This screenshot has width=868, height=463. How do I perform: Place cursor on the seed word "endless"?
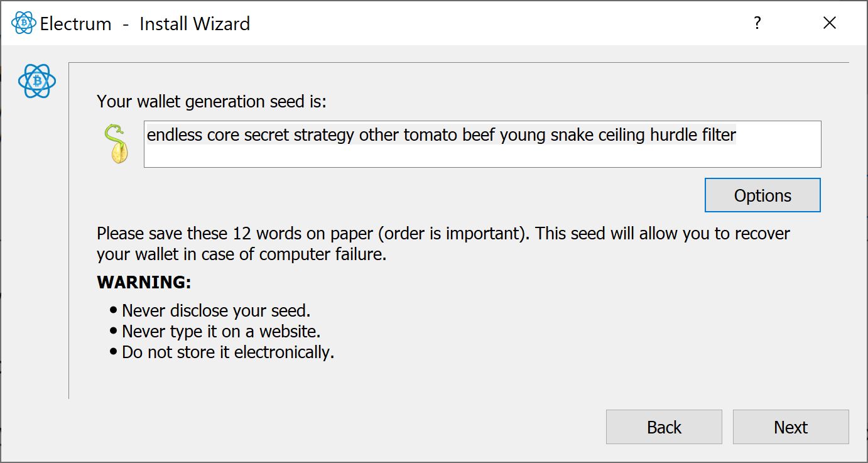(175, 135)
